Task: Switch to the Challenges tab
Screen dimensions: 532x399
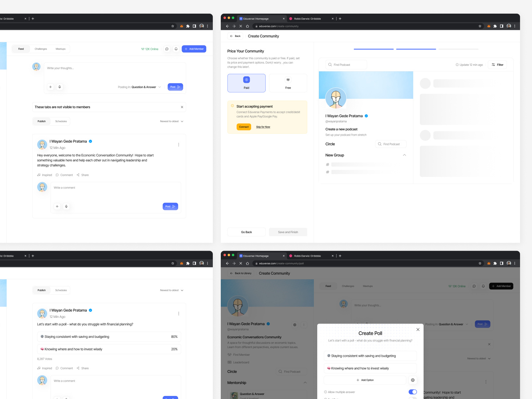Action: click(41, 49)
